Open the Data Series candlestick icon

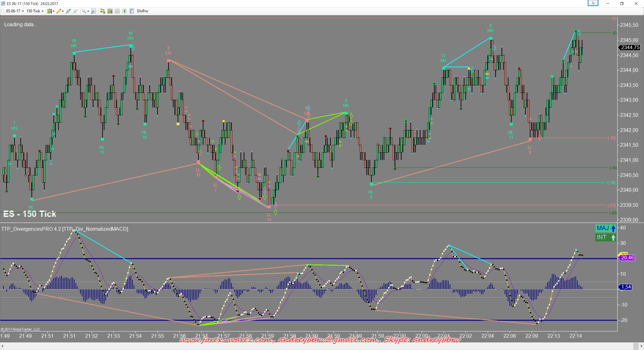tap(110, 11)
